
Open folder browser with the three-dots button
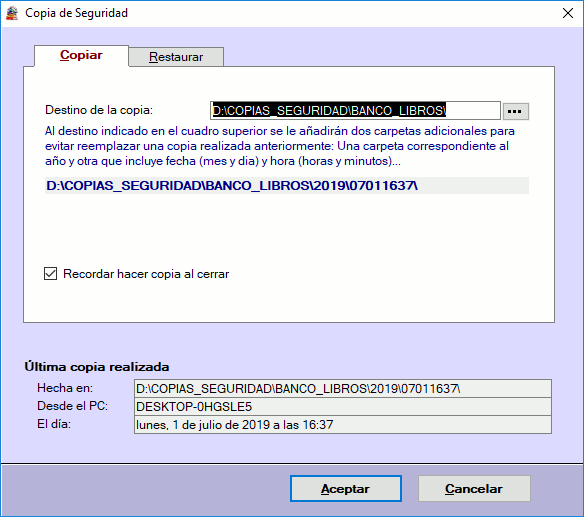(515, 111)
